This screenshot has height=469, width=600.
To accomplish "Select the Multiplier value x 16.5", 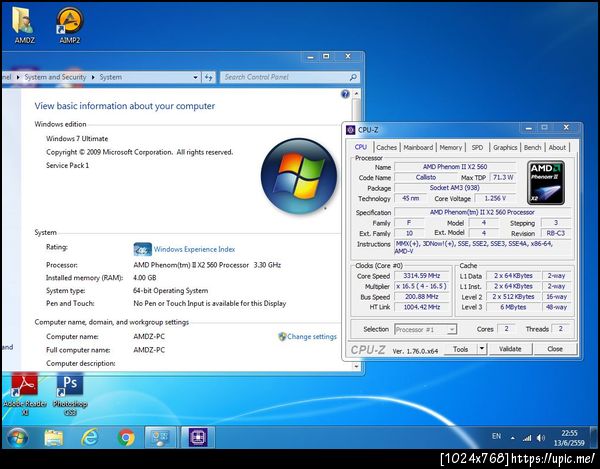I will [x=422, y=286].
